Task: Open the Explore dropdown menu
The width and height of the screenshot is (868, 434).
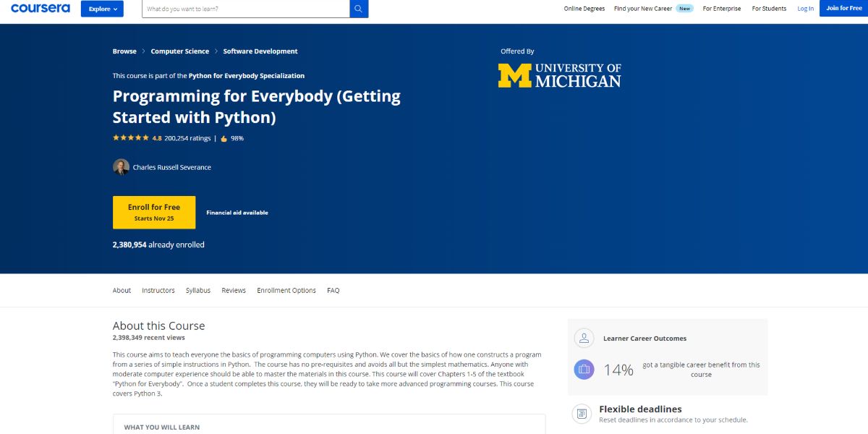Action: (102, 9)
